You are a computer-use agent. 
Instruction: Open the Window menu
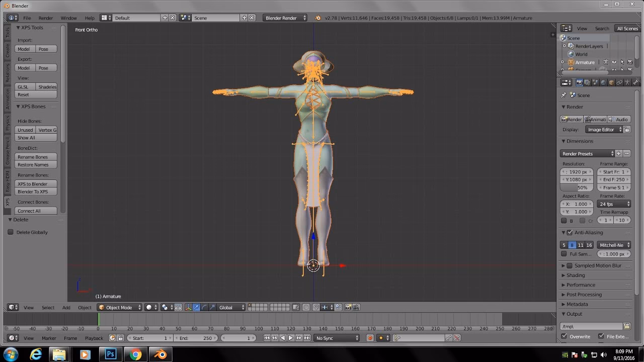point(68,18)
